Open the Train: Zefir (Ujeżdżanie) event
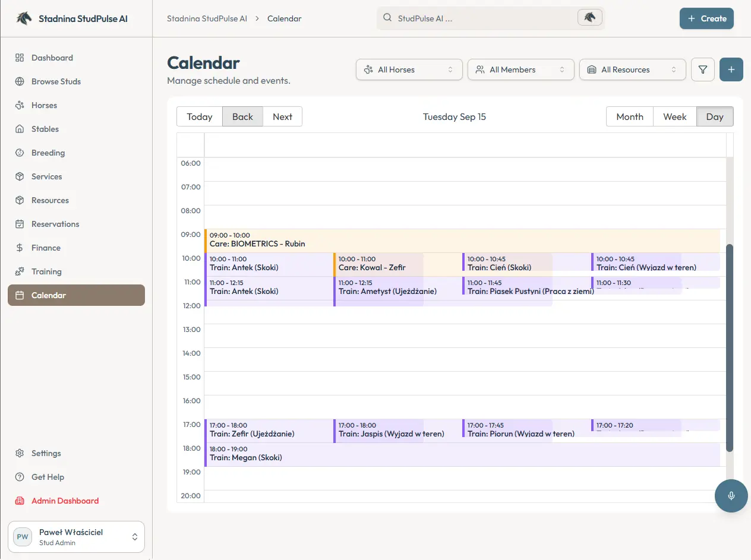 pos(269,431)
